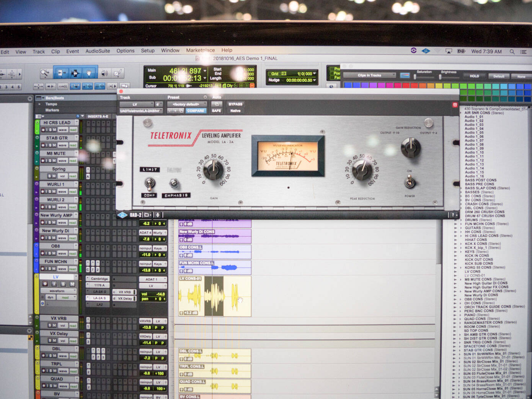Open the Event menu
The image size is (532, 399).
(72, 51)
